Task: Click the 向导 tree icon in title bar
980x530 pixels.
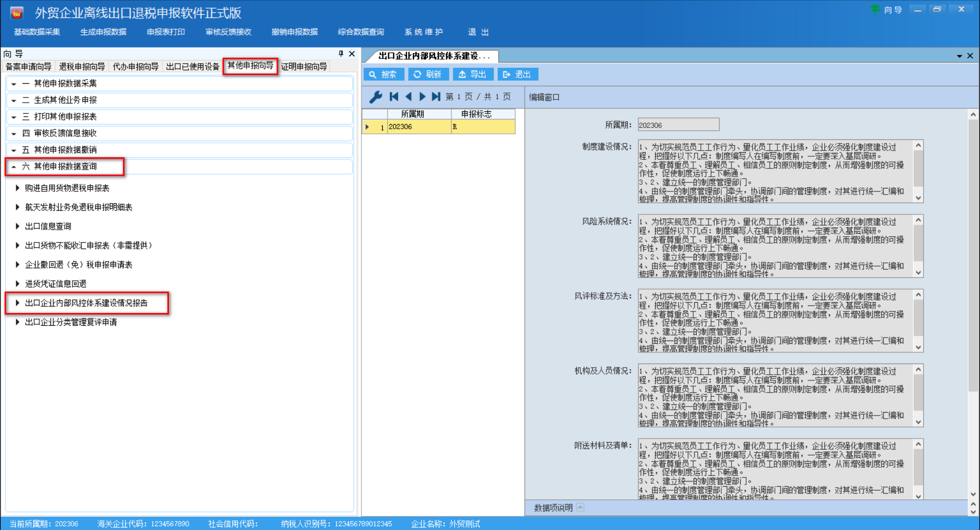Action: [875, 10]
